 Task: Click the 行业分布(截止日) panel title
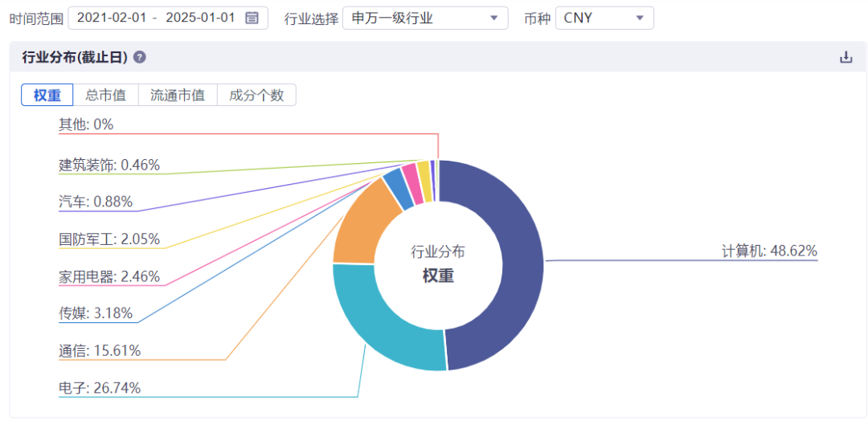tap(75, 57)
